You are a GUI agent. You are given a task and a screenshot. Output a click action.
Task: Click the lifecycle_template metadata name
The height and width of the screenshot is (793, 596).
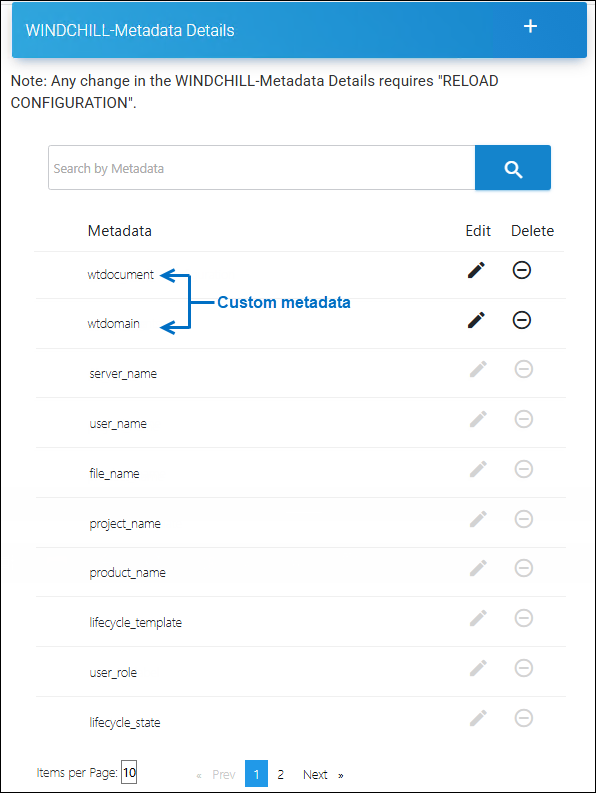[136, 623]
